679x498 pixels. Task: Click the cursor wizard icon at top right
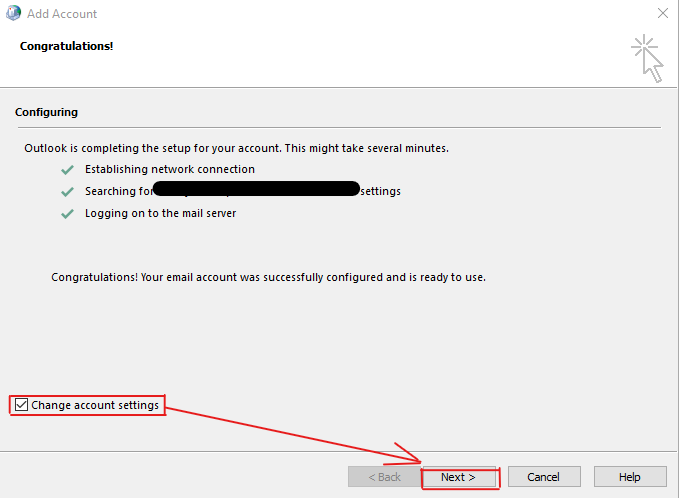(647, 58)
